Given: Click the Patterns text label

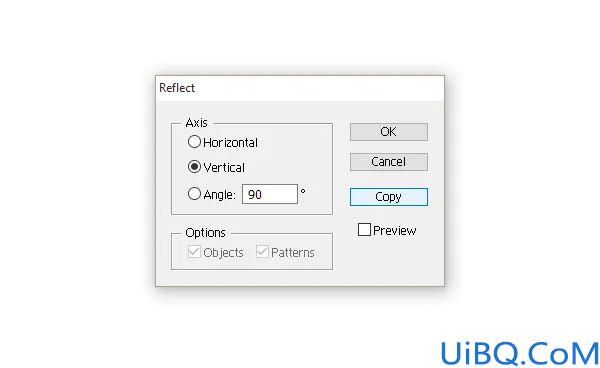Looking at the screenshot, I should 293,253.
